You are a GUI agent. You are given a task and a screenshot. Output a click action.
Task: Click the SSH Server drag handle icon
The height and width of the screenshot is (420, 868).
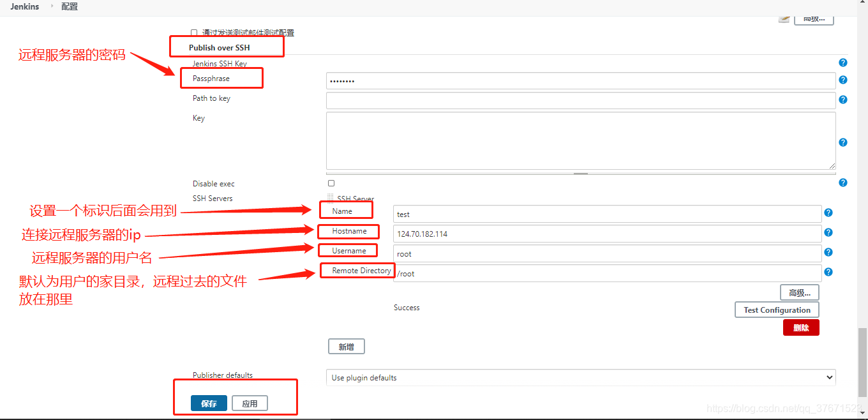click(331, 198)
